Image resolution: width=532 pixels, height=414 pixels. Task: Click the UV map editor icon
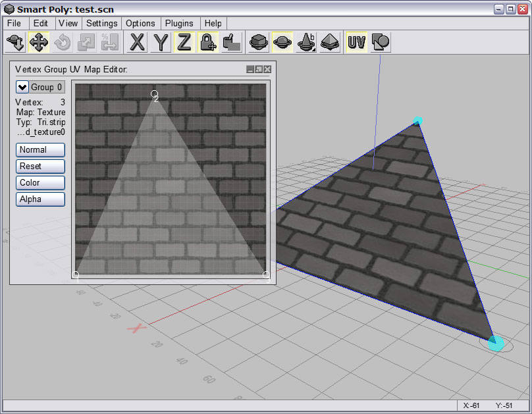[356, 43]
